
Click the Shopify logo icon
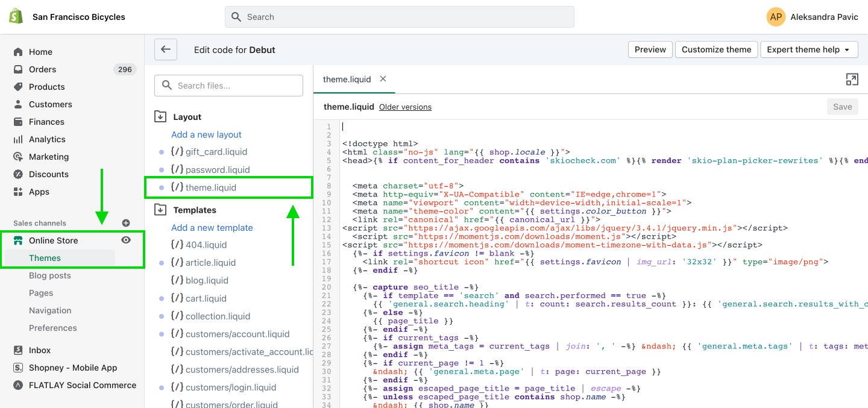click(16, 16)
